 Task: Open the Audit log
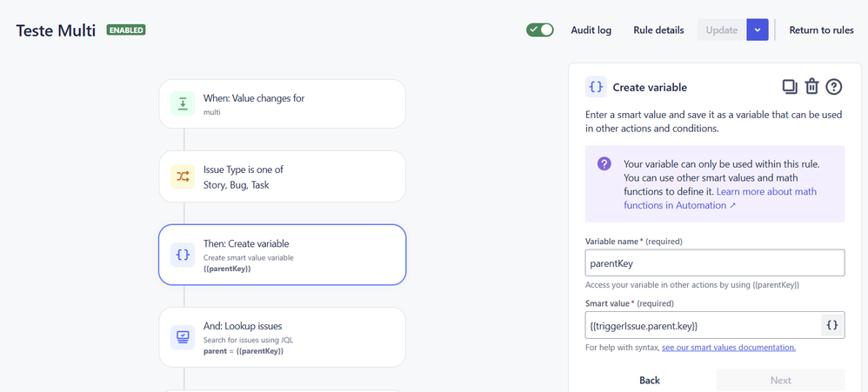click(x=591, y=30)
